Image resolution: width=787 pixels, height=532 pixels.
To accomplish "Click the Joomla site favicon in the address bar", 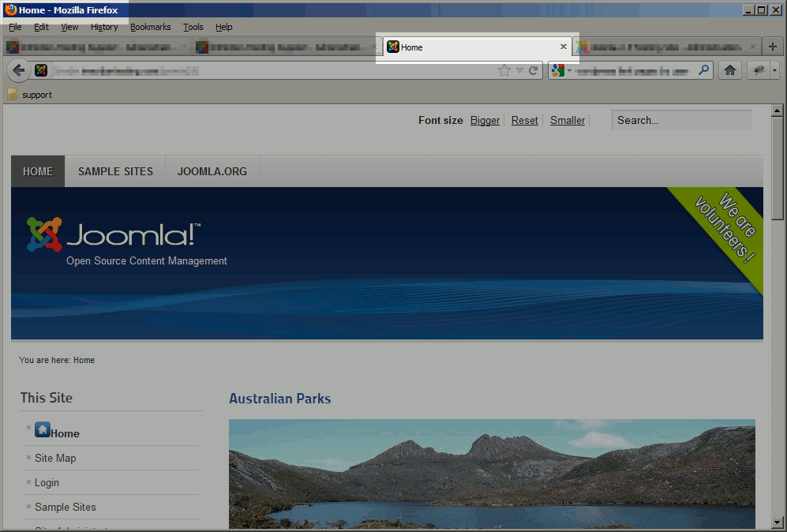I will click(x=41, y=71).
